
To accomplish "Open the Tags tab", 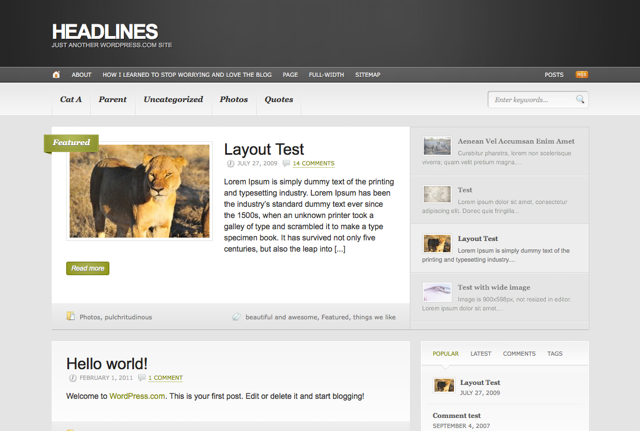I will pos(554,353).
